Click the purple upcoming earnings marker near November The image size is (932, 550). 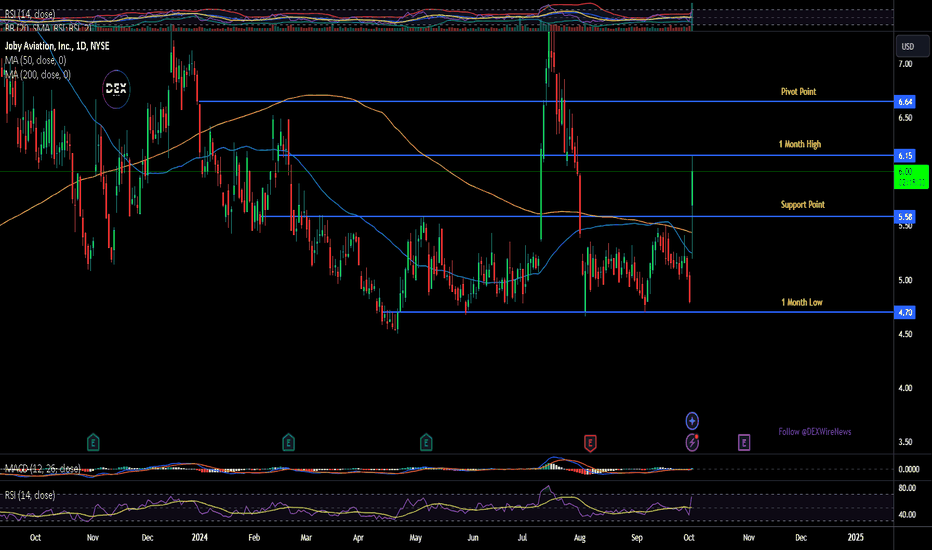(x=744, y=442)
